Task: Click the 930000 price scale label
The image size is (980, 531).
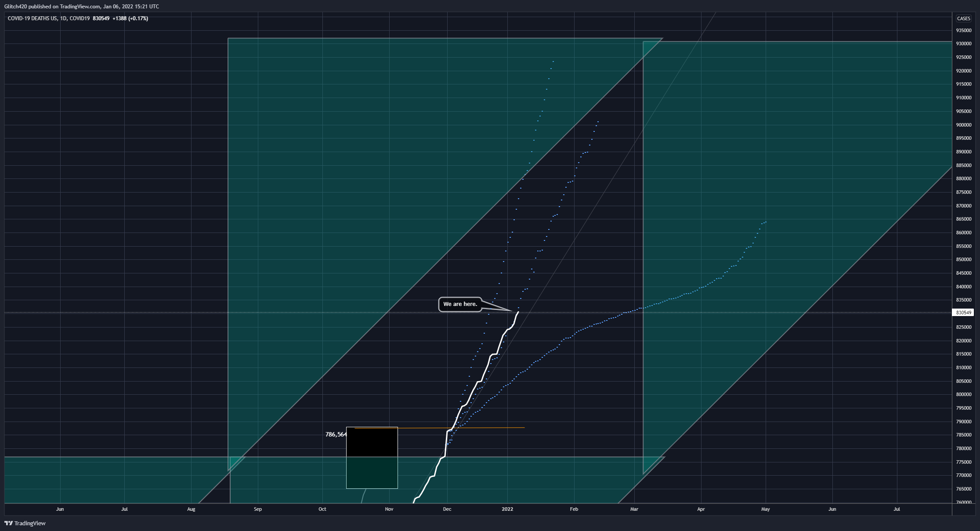Action: pyautogui.click(x=963, y=44)
